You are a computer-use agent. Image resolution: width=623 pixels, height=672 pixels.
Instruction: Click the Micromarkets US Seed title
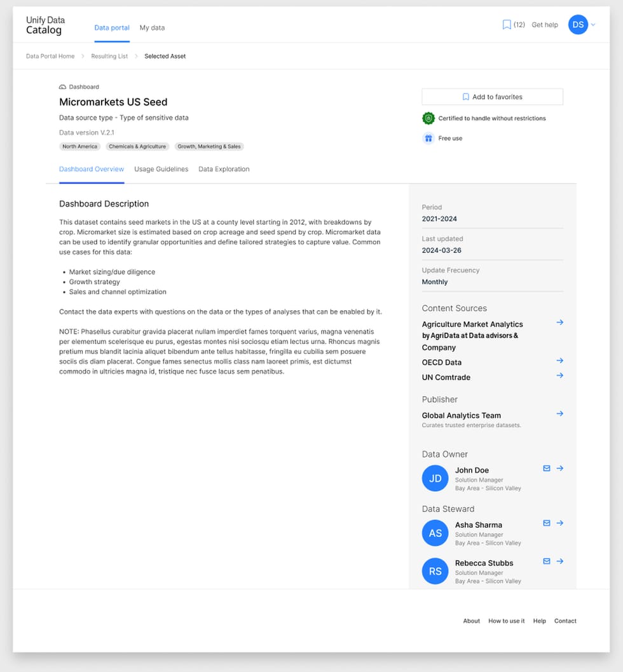coord(113,102)
